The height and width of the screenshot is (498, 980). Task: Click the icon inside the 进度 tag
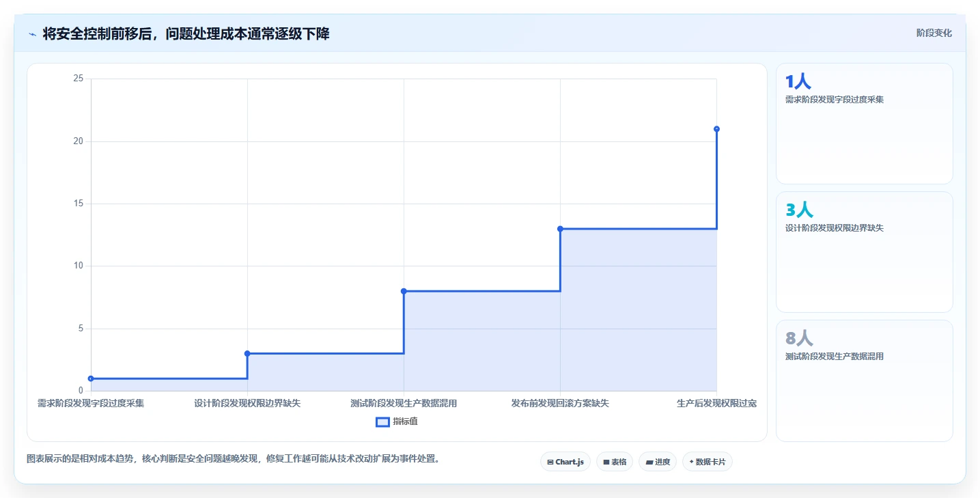coord(649,462)
